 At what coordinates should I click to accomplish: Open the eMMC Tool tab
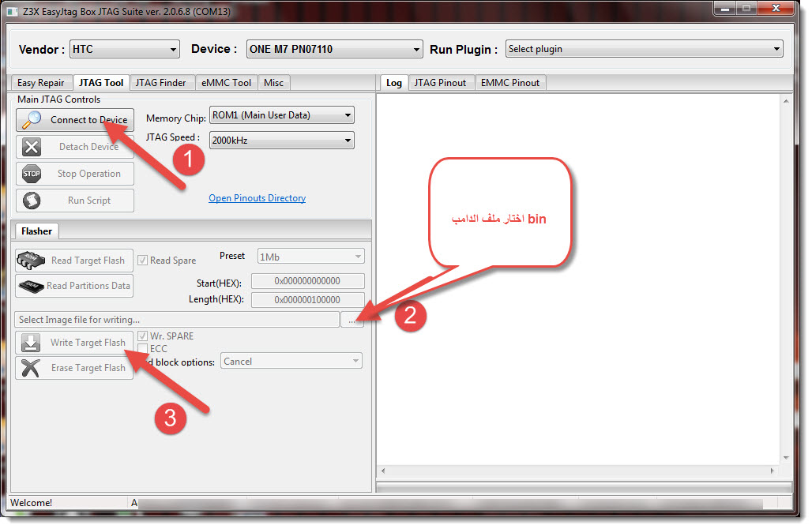(227, 83)
